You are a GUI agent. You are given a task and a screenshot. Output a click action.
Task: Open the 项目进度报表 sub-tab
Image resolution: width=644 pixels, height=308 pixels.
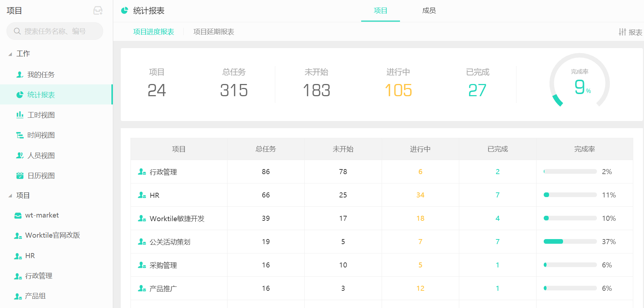pyautogui.click(x=153, y=32)
